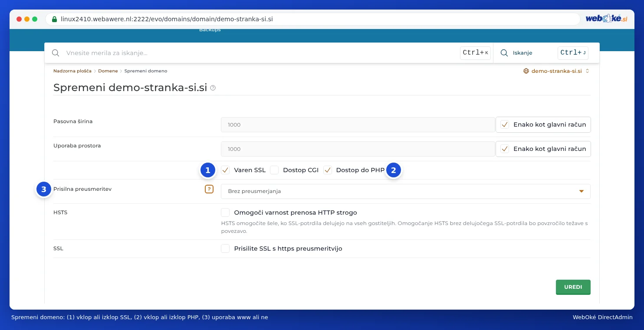Enable the Dostop CGI checkbox
This screenshot has height=330, width=644.
274,170
